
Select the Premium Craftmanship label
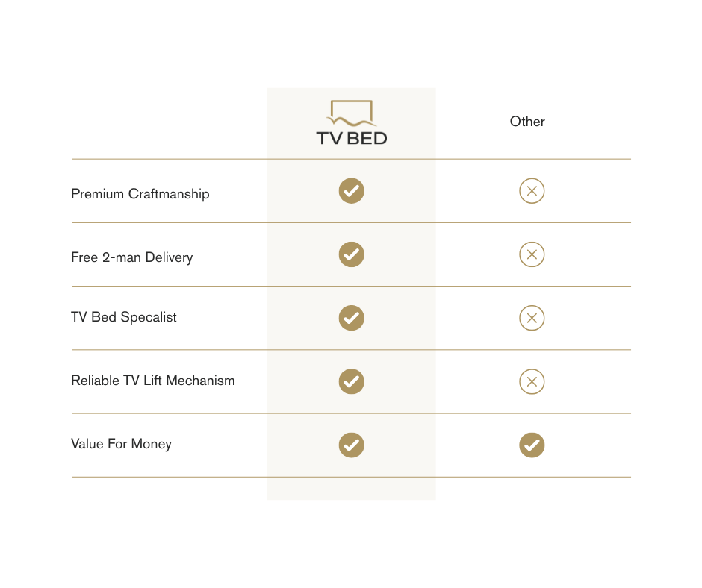tap(140, 194)
